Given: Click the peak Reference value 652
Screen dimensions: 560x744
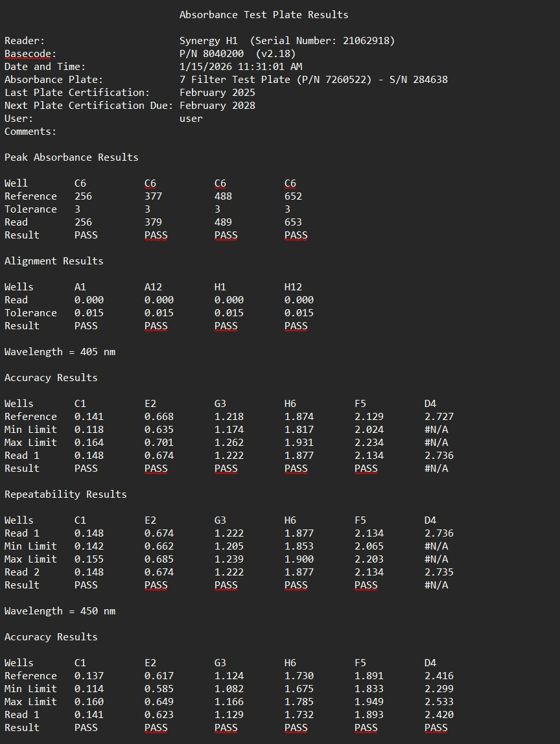Looking at the screenshot, I should pos(293,196).
